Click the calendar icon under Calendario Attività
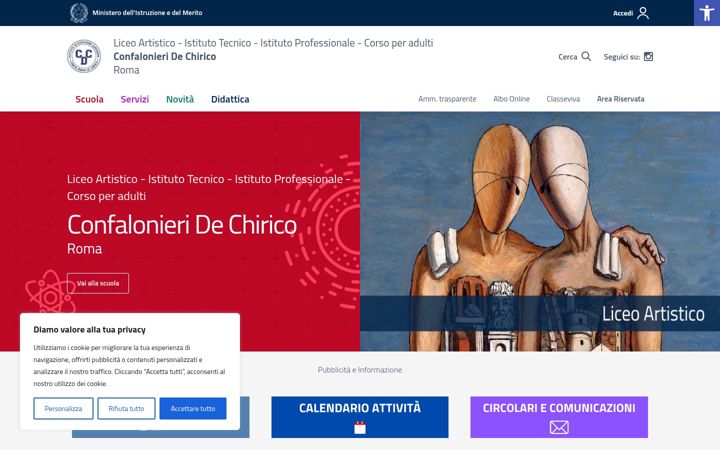This screenshot has height=450, width=720. pyautogui.click(x=360, y=428)
